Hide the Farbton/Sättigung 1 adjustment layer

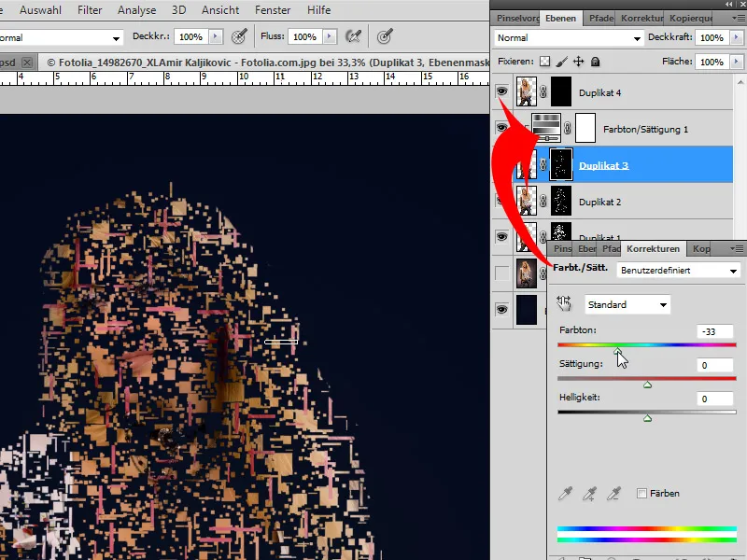(501, 128)
